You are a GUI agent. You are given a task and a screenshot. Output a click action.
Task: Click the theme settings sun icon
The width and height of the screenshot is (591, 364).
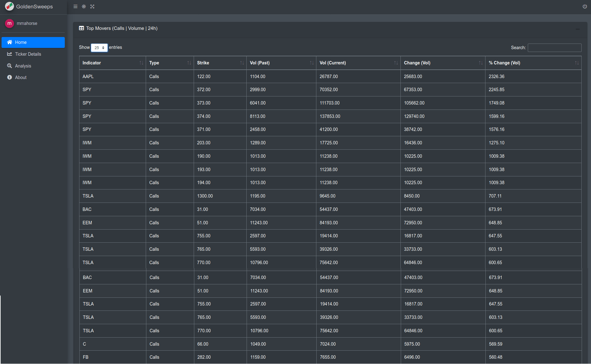(84, 7)
